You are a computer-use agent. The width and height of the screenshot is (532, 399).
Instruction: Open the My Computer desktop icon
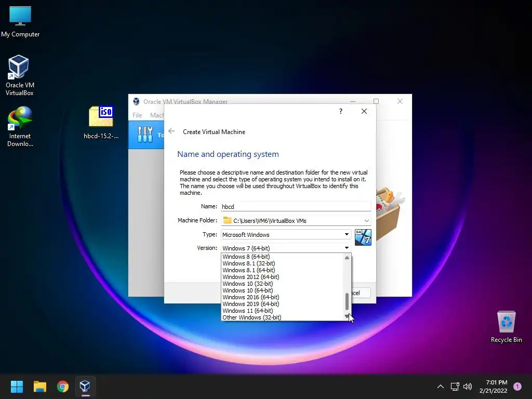20,21
